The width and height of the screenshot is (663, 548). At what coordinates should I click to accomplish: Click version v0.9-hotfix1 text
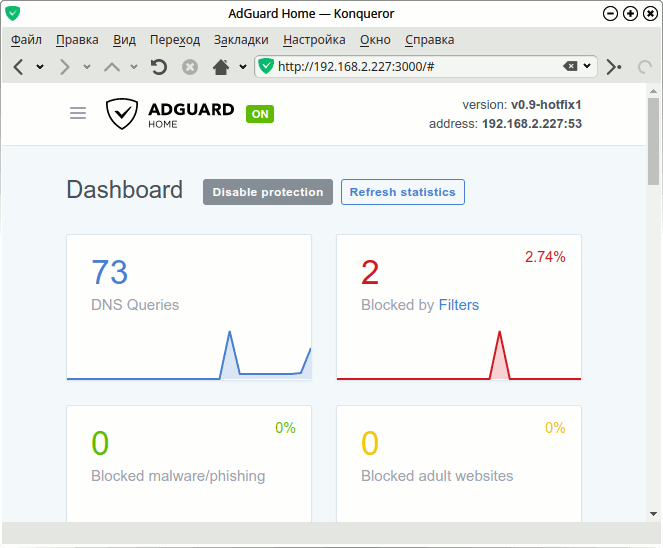(522, 104)
